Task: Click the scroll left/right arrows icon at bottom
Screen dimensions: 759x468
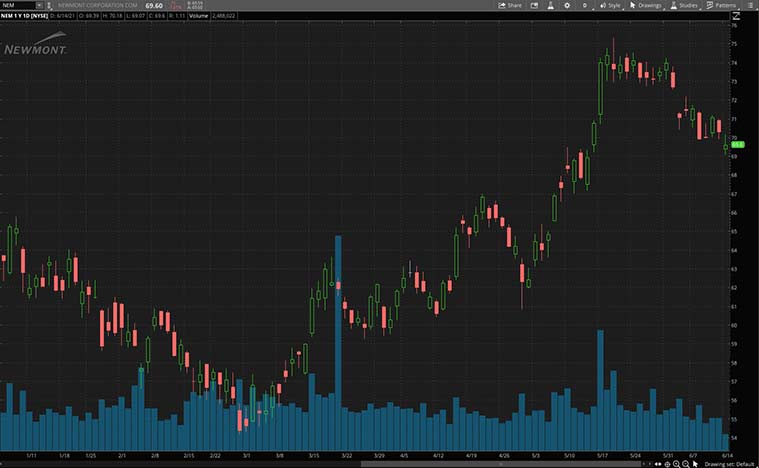Action: (x=658, y=464)
